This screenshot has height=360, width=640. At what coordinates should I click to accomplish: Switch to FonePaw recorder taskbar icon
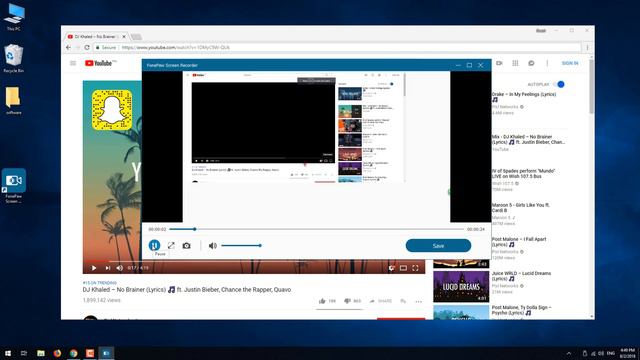pyautogui.click(x=106, y=353)
